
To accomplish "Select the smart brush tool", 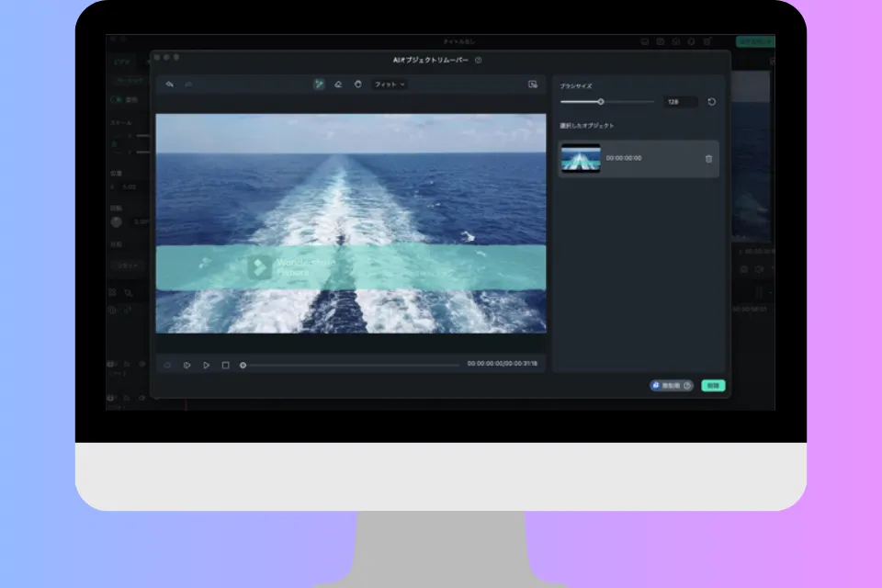I will pyautogui.click(x=319, y=84).
